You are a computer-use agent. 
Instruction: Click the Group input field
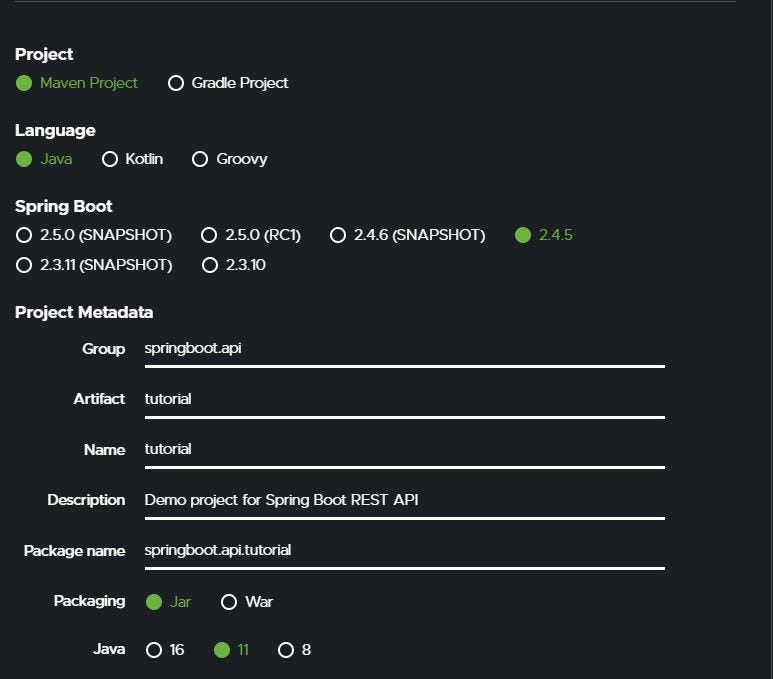coord(404,349)
